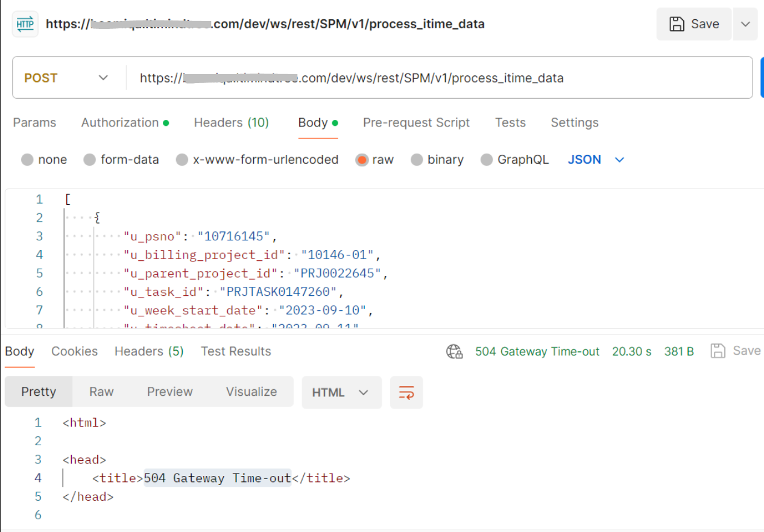The height and width of the screenshot is (532, 764).
Task: Expand the Save options arrow
Action: tap(745, 24)
